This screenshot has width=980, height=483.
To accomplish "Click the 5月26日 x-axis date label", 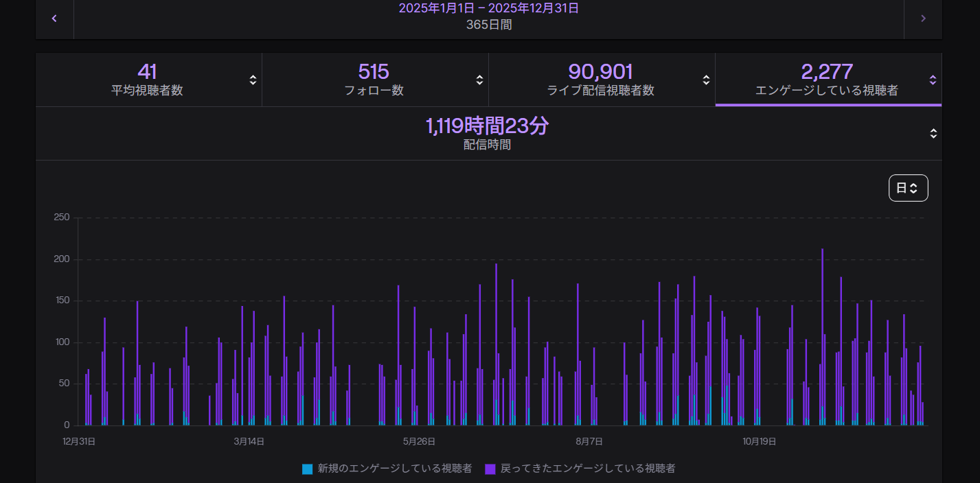I will [x=419, y=441].
